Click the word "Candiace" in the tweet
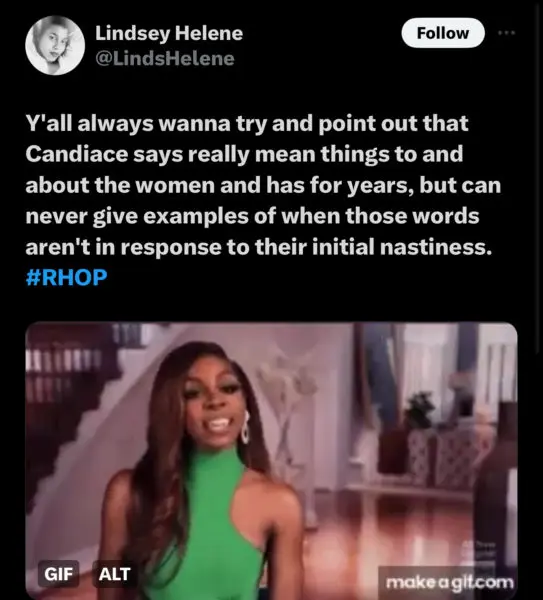The image size is (543, 600). click(77, 154)
